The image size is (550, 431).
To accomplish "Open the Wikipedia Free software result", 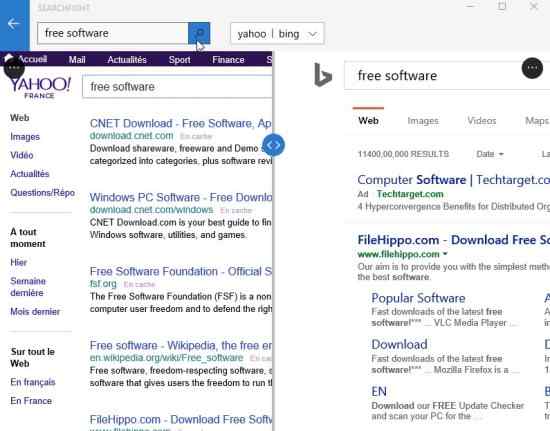I will click(x=181, y=345).
